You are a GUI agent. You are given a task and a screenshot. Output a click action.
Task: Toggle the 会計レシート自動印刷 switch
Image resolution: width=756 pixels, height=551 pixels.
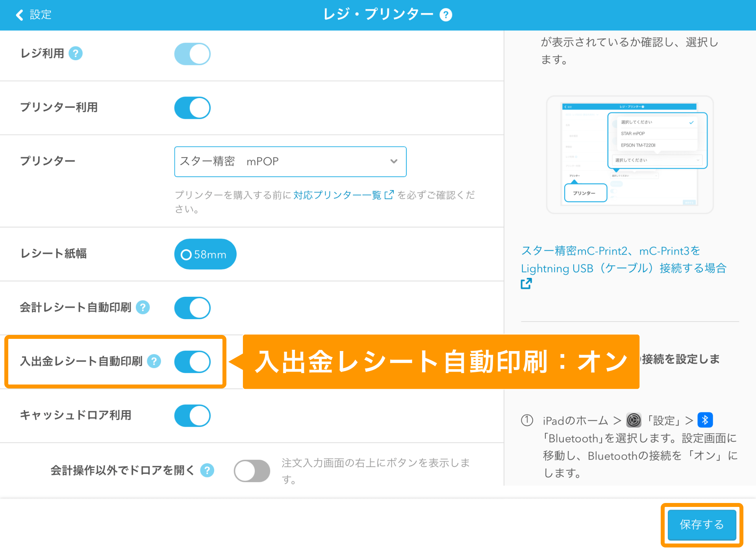click(x=193, y=308)
